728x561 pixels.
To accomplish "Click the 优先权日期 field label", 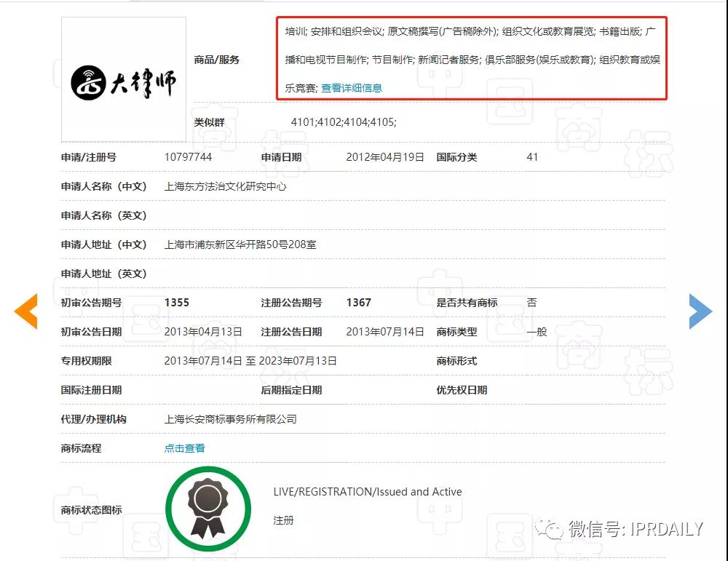I will 462,390.
